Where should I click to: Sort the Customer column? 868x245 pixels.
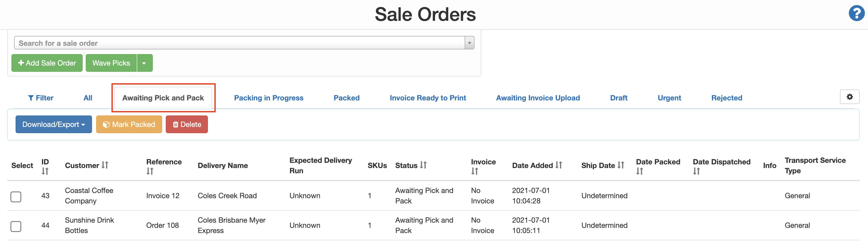pos(105,165)
